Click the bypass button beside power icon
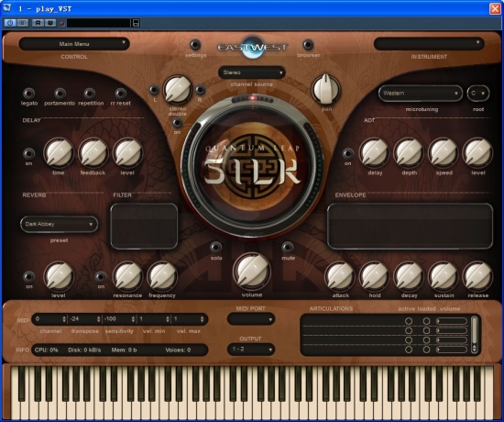 (x=22, y=23)
